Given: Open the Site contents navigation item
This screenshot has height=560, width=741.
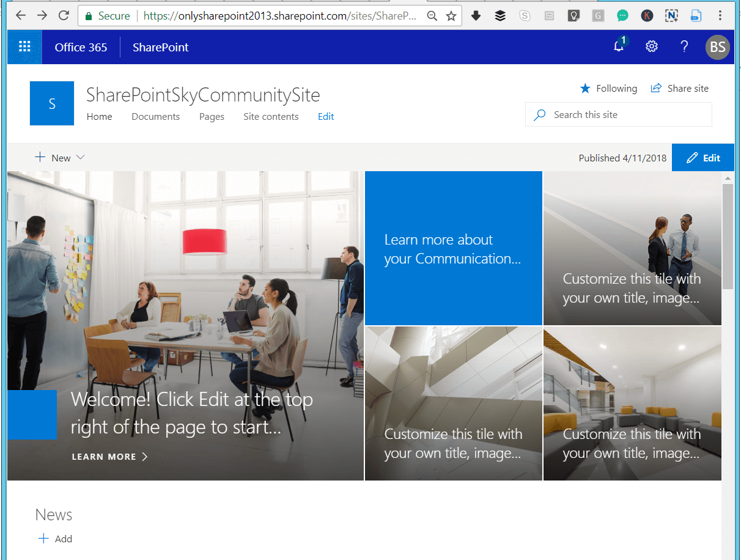Looking at the screenshot, I should [271, 116].
